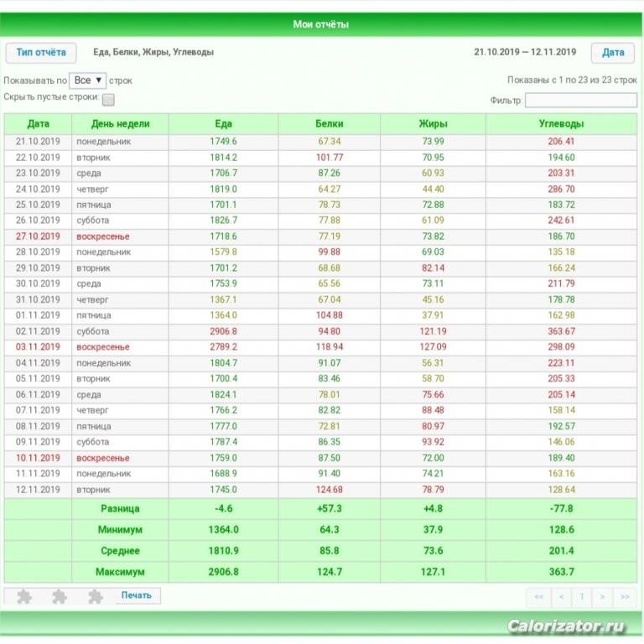The width and height of the screenshot is (644, 644).
Task: Click Белки value 101.77
Action: 330,158
